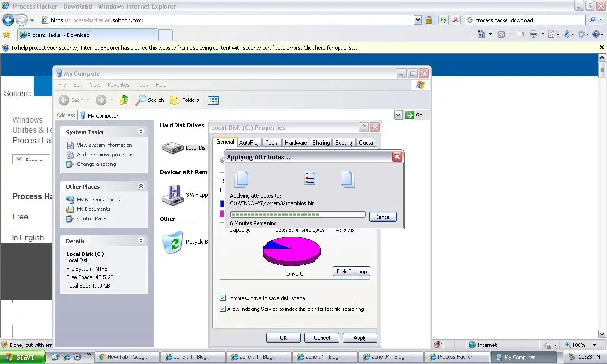
Task: Open My Documents link
Action: click(x=93, y=209)
